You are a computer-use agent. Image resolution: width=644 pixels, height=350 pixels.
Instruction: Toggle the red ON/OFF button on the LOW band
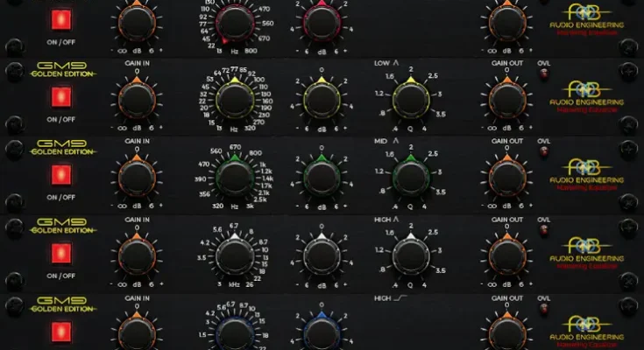coord(61,97)
